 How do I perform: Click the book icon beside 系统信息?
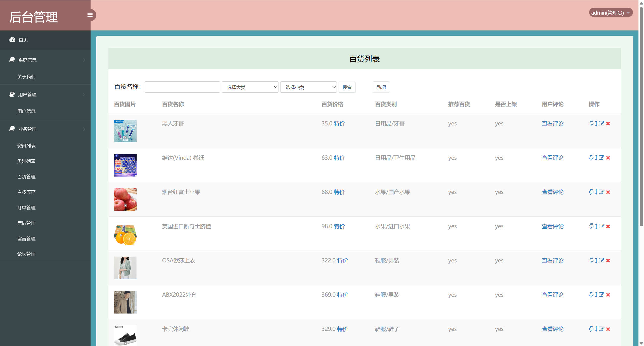(12, 60)
